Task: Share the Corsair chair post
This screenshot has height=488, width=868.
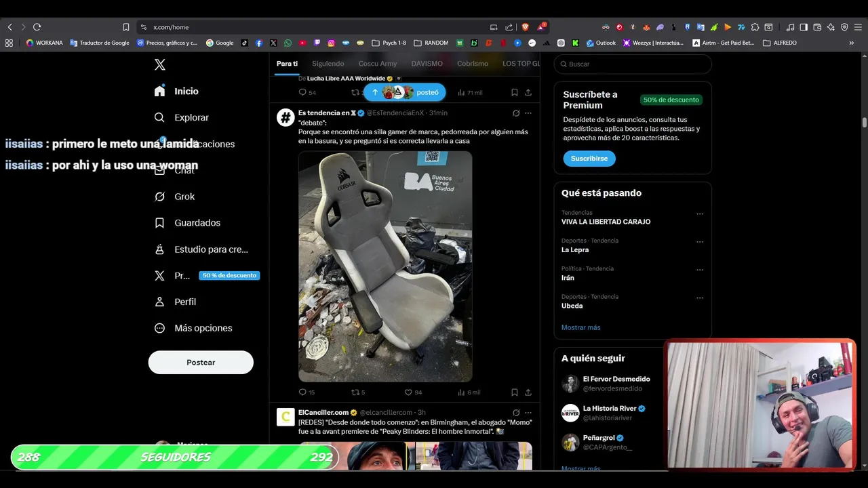Action: tap(528, 392)
